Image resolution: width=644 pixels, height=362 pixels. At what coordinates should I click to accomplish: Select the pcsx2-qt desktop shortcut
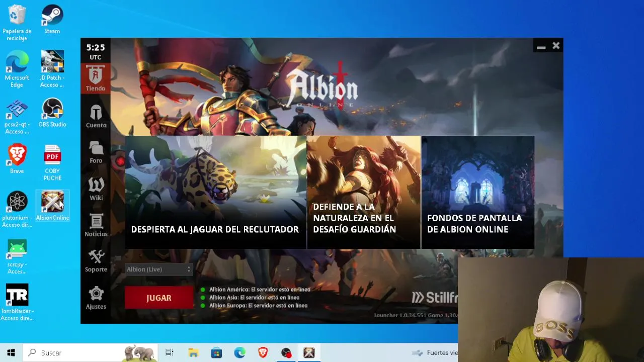tap(17, 116)
